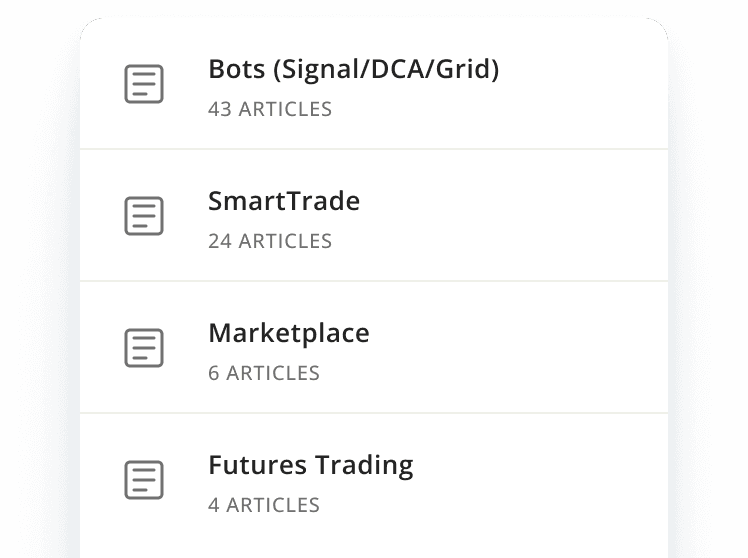748x558 pixels.
Task: Click the document icon beside Bots (Signal/DCA/Grid)
Action: (144, 84)
